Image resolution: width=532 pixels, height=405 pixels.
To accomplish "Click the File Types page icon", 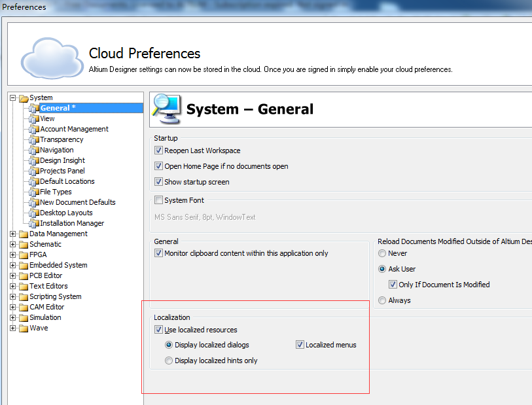I will [34, 192].
